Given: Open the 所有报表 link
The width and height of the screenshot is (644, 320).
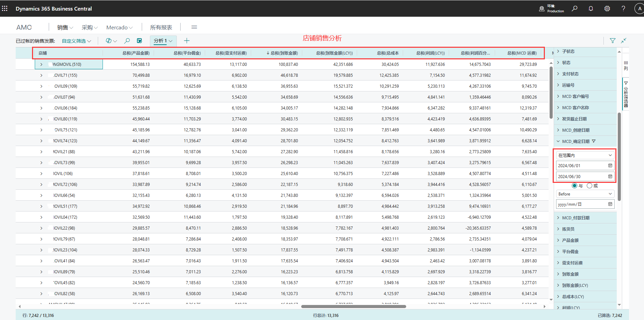Looking at the screenshot, I should click(x=161, y=28).
